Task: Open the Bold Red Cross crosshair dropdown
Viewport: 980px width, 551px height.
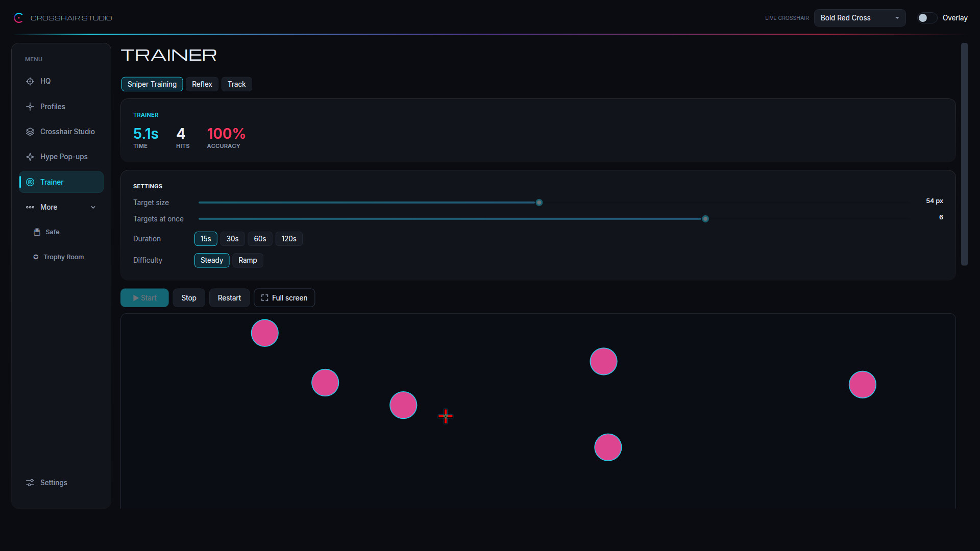Action: tap(860, 18)
